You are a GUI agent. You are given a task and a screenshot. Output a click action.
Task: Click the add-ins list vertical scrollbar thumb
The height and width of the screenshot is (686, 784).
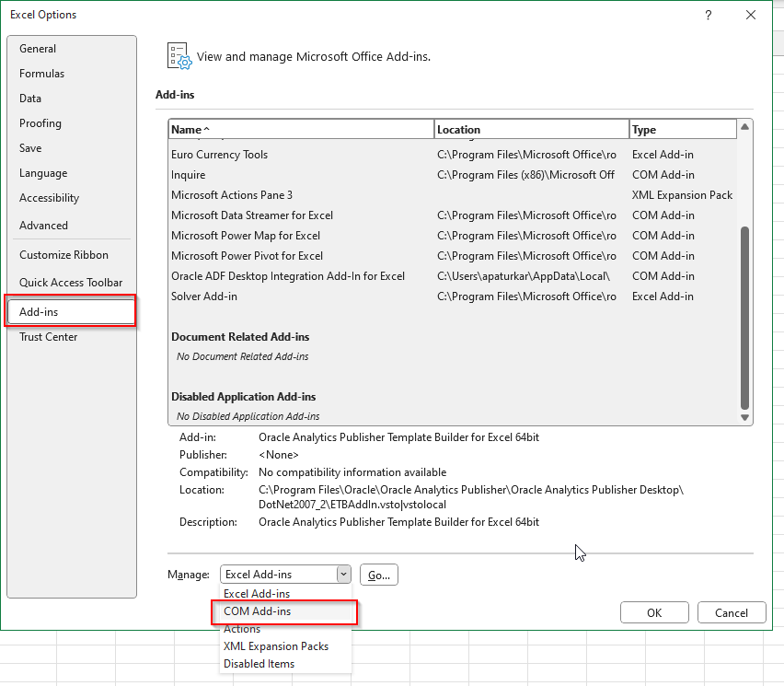point(744,319)
